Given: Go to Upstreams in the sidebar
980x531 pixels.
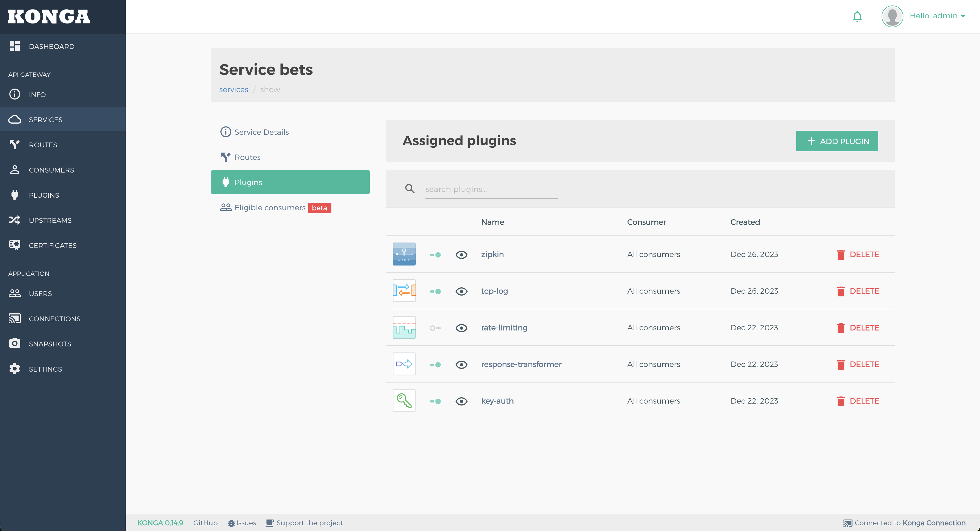Looking at the screenshot, I should pos(50,220).
